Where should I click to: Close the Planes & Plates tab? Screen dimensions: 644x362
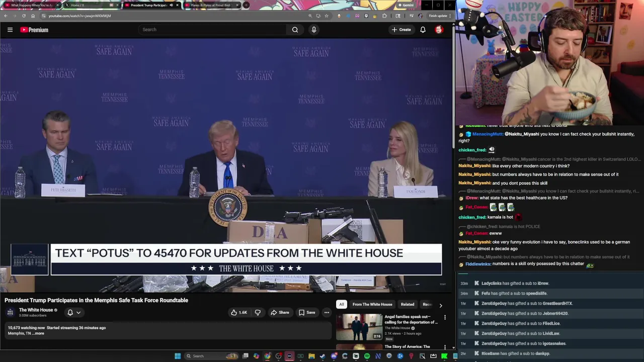coord(236,5)
